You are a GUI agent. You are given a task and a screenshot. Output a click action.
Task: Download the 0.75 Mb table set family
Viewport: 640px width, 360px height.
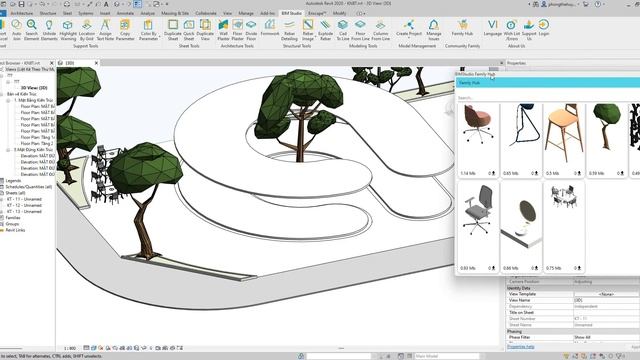coord(578,268)
